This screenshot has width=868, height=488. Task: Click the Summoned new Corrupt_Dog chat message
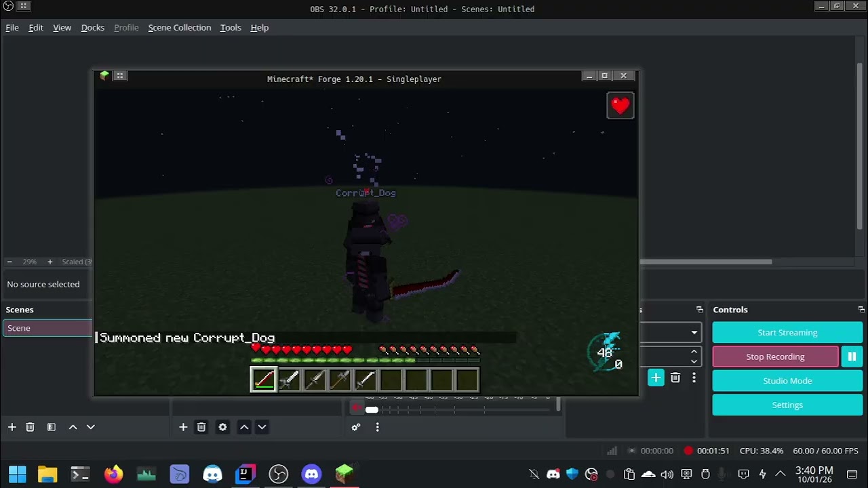coord(187,338)
